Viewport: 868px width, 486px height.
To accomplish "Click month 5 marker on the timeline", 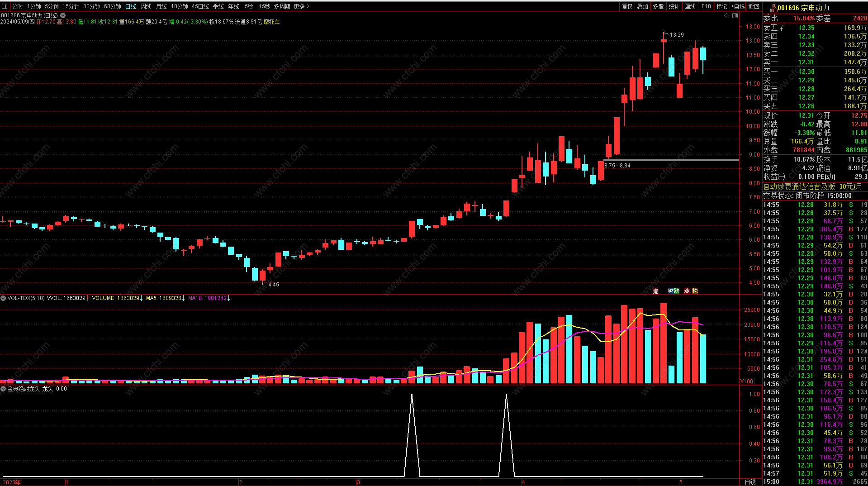I will (x=681, y=482).
